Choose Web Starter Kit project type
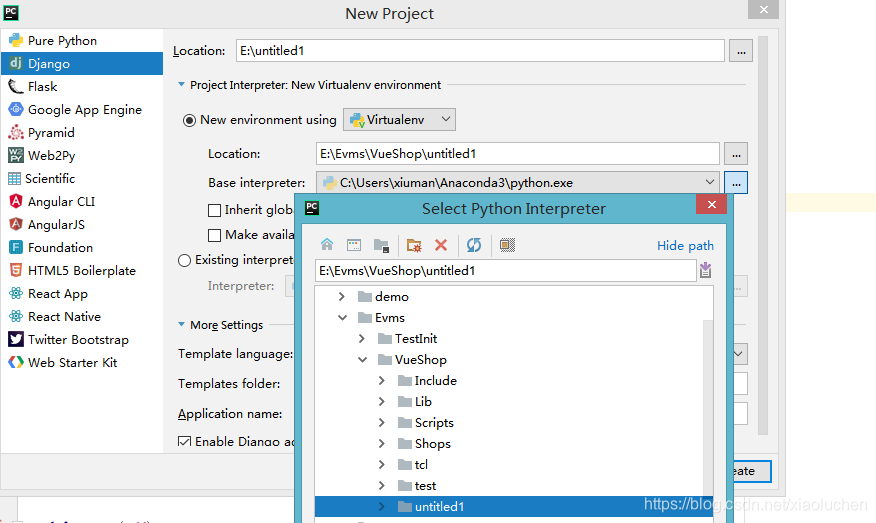 [82, 363]
